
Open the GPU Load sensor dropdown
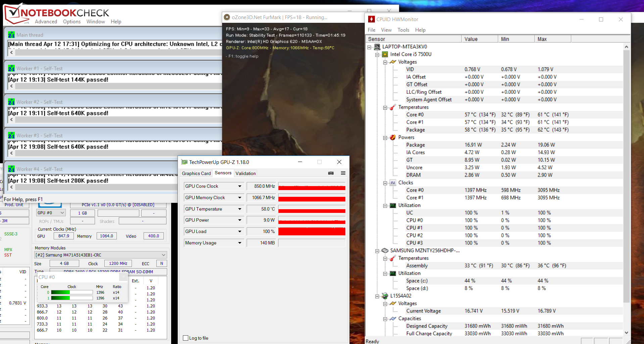[x=240, y=232]
